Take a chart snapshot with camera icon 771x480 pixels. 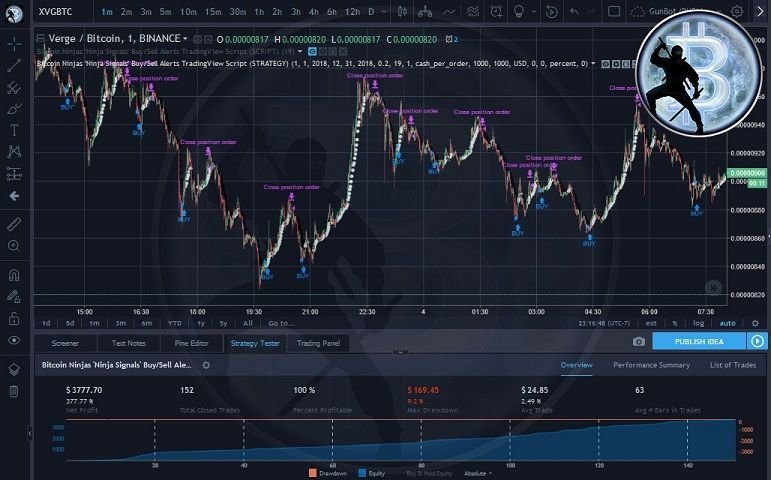pyautogui.click(x=639, y=341)
